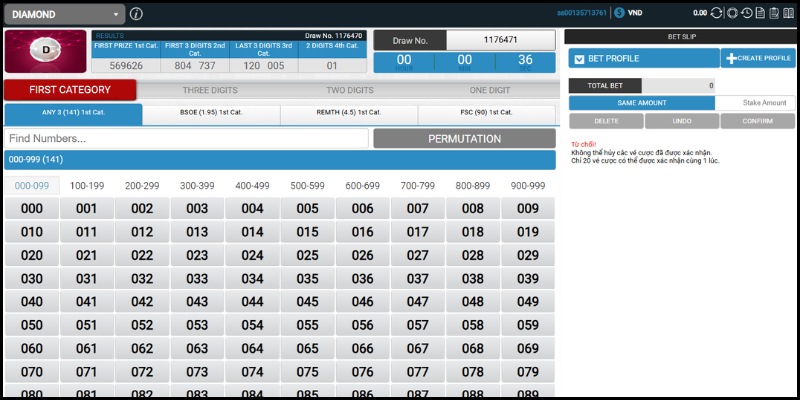
Task: Pick number 007
Action: coord(417,209)
